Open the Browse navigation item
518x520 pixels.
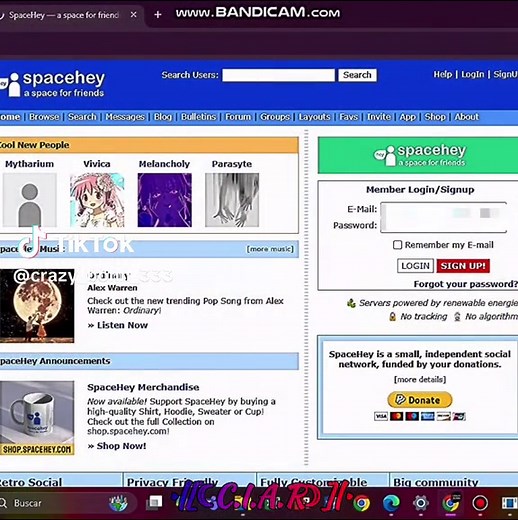(x=44, y=117)
